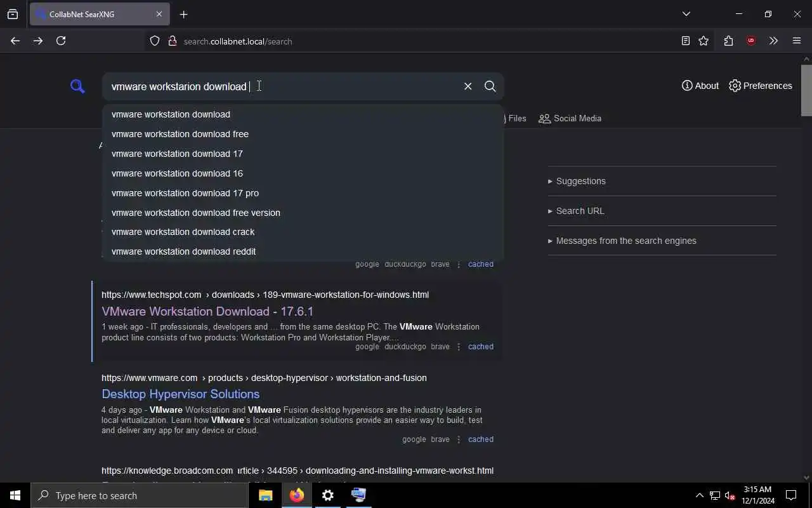This screenshot has height=508, width=812.
Task: Show more toolbar tools overflow
Action: tap(773, 41)
